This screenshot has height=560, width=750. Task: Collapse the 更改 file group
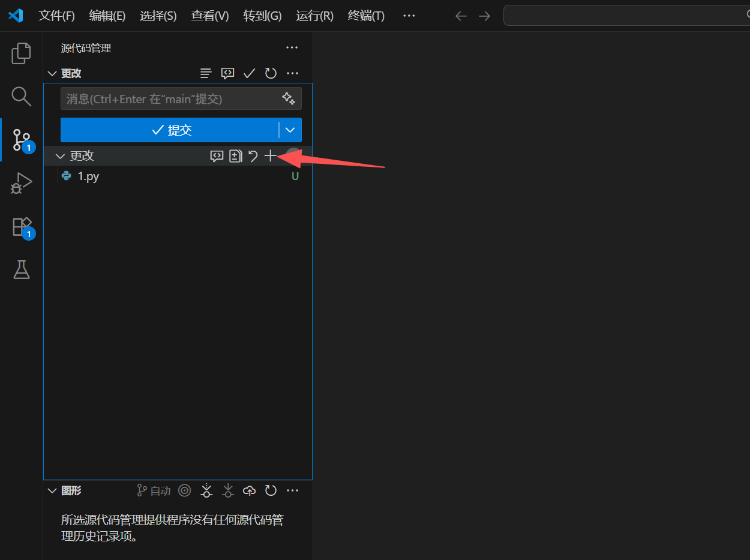click(60, 156)
